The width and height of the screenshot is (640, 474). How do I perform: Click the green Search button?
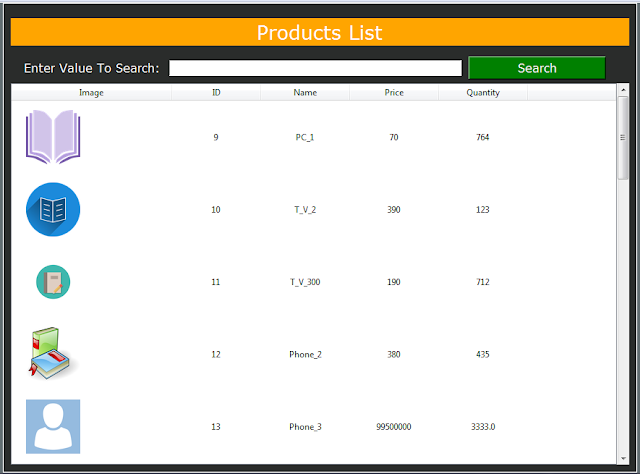pyautogui.click(x=537, y=68)
